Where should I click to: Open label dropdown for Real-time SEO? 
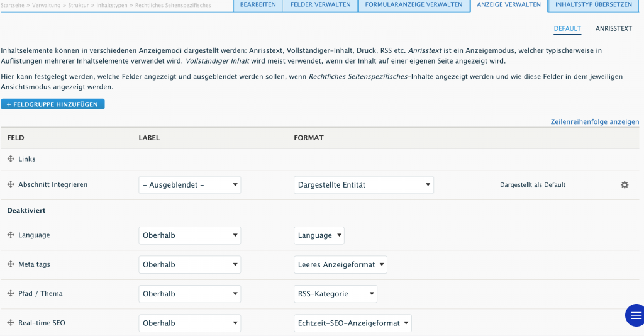189,323
